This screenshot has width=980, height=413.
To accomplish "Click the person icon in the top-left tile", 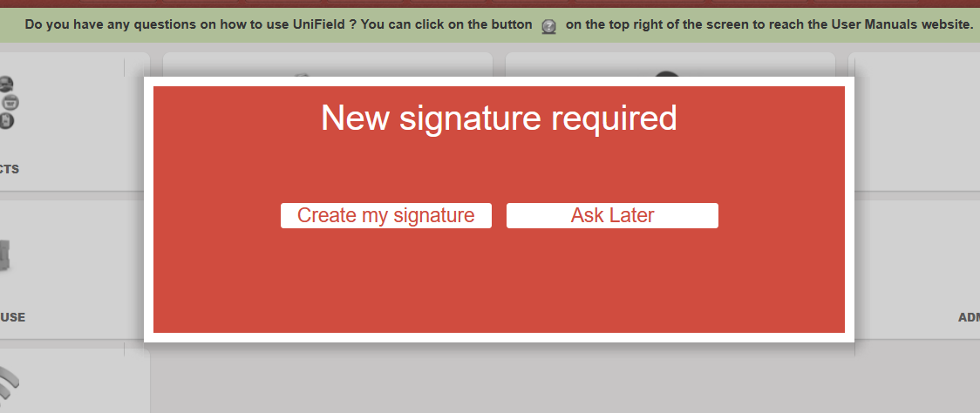I will (x=7, y=85).
